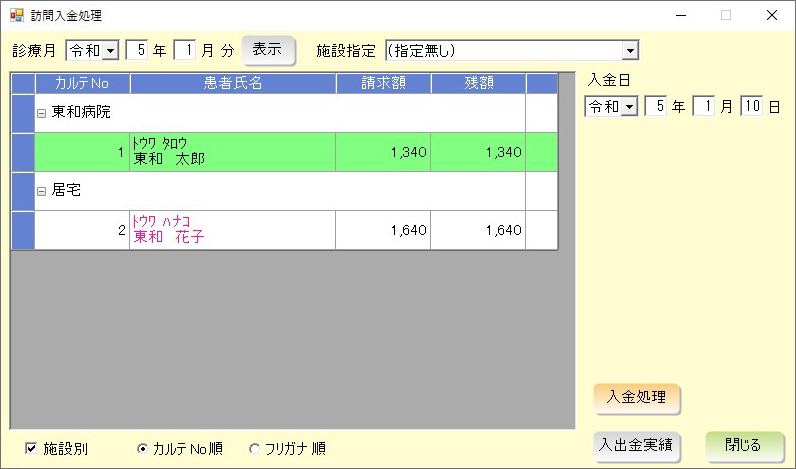Image resolution: width=796 pixels, height=469 pixels.
Task: Open 入出金実績 records
Action: click(x=637, y=445)
